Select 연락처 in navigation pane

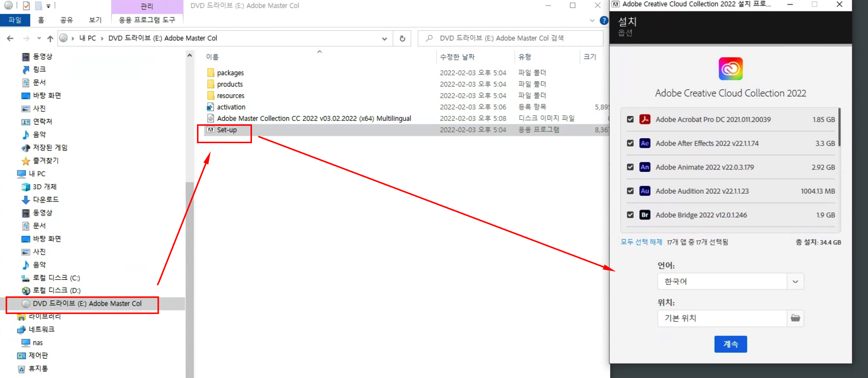(42, 121)
